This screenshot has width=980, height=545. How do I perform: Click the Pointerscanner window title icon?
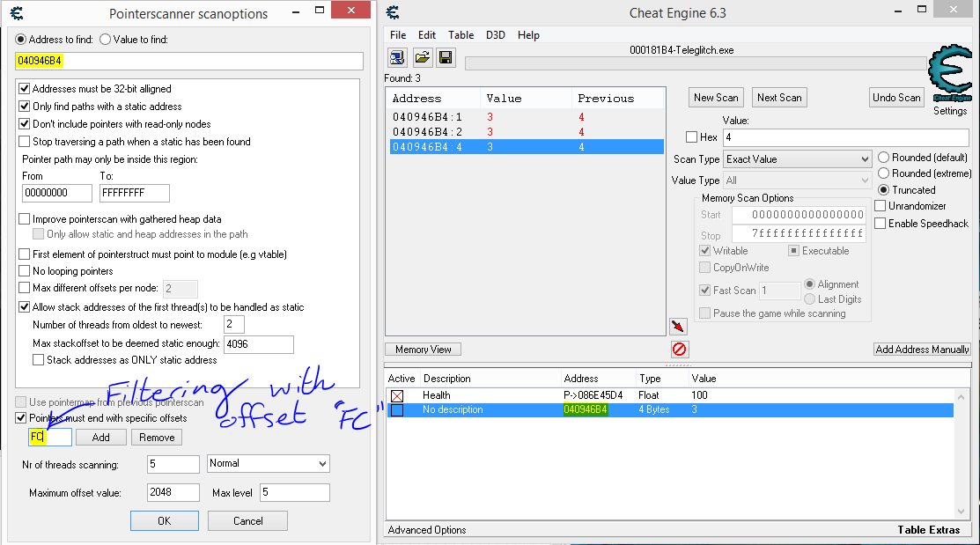(16, 13)
